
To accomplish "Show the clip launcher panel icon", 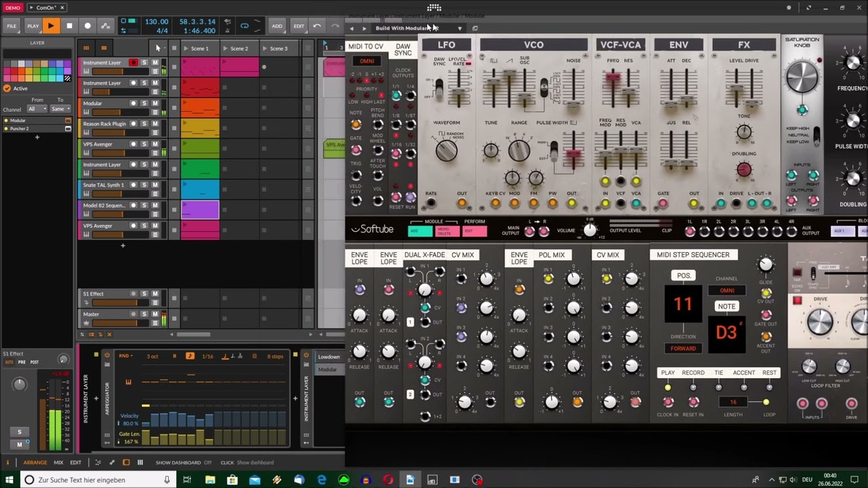I will pos(86,48).
